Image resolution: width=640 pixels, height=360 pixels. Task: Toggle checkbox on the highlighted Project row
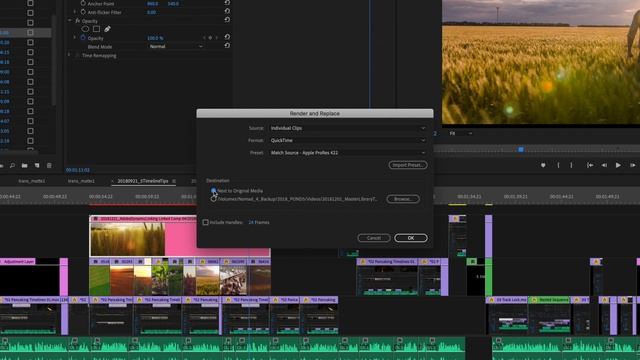point(31,32)
